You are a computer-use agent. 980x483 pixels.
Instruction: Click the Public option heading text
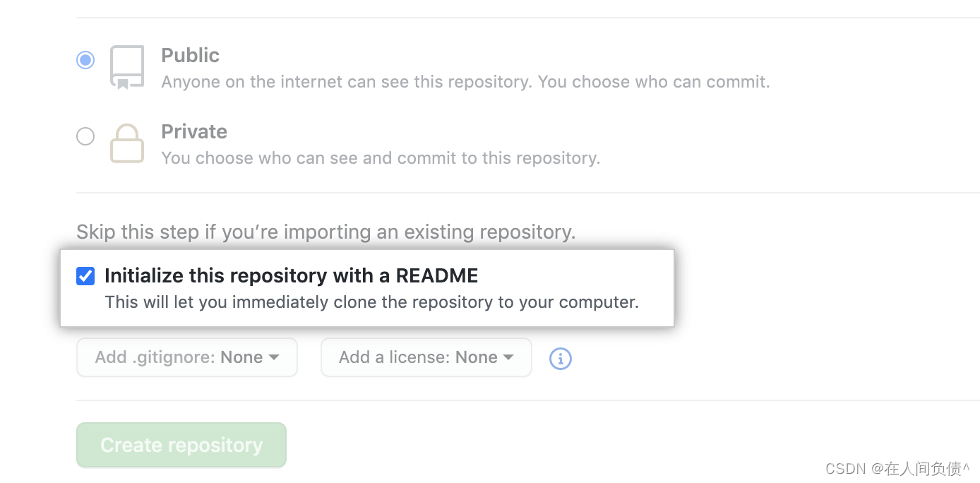(x=191, y=55)
